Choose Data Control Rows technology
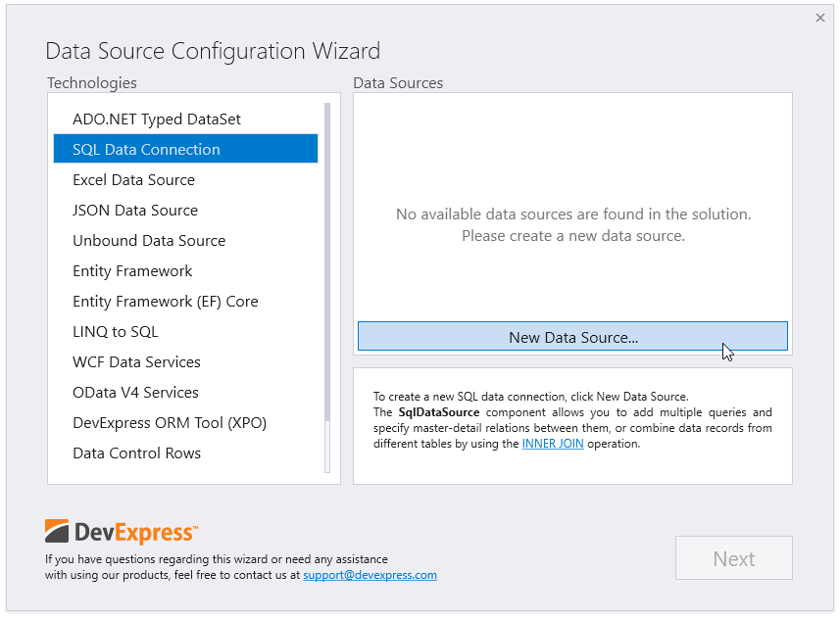Viewport: 840px width, 619px height. click(x=185, y=453)
